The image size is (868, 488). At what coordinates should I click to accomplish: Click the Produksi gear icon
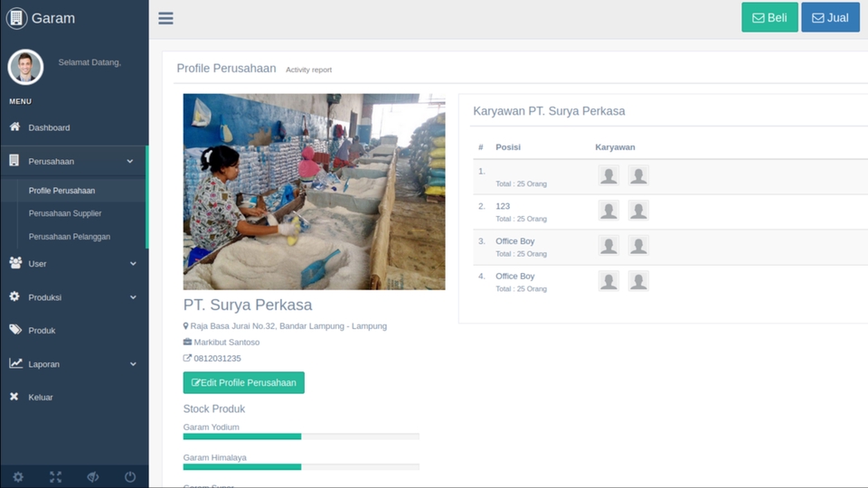pos(14,296)
